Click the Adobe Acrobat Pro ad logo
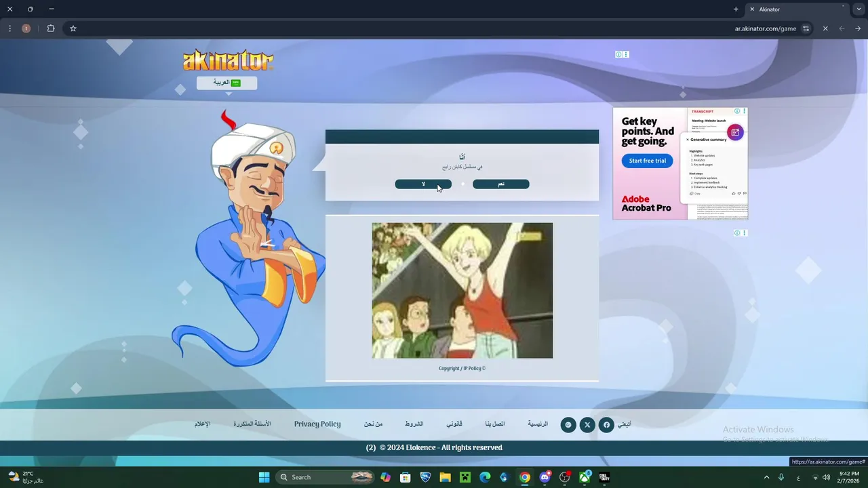The height and width of the screenshot is (488, 868). (646, 203)
